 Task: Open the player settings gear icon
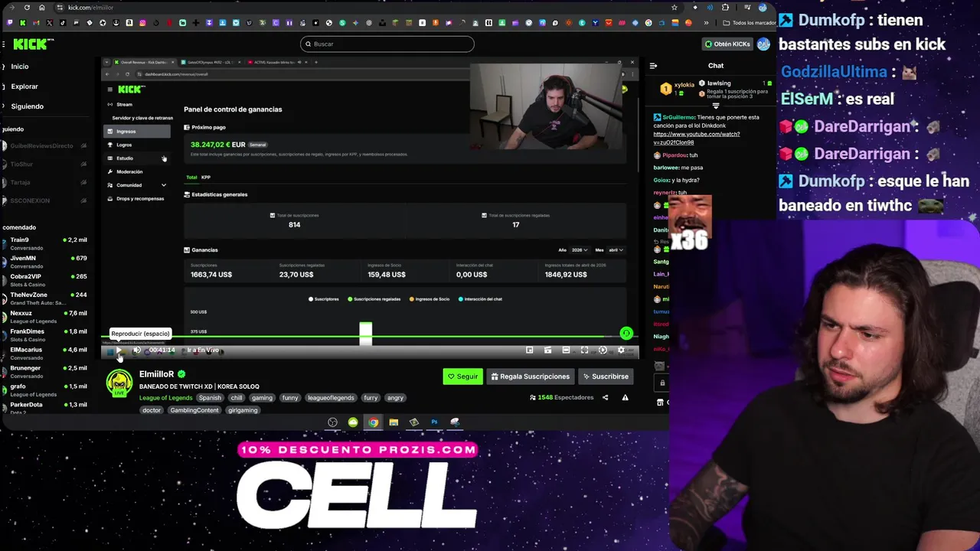pos(621,350)
